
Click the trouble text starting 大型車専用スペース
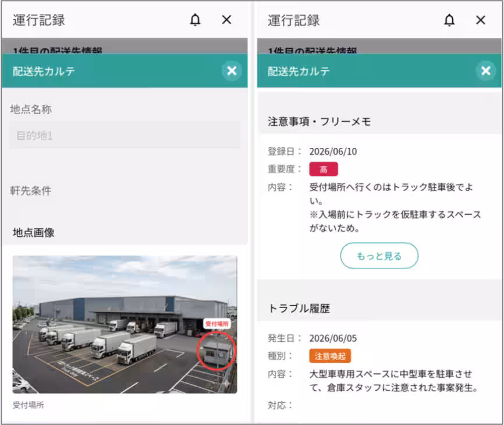(x=394, y=381)
